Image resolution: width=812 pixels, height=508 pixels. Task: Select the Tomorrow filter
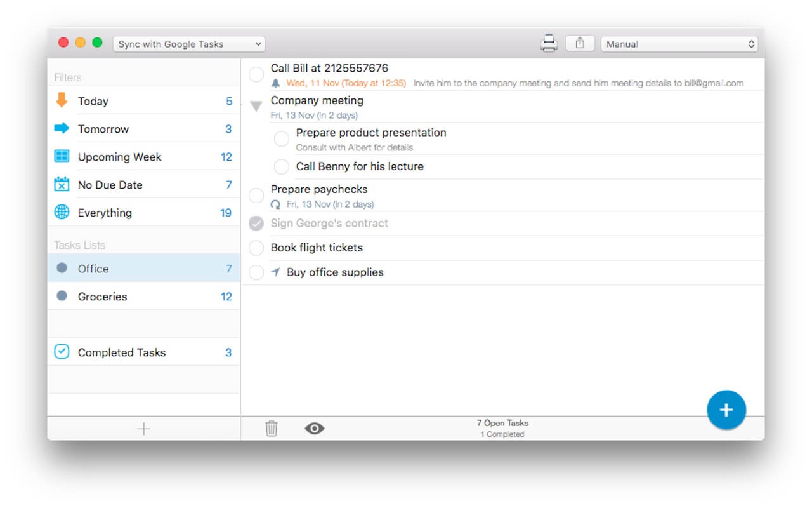point(144,128)
